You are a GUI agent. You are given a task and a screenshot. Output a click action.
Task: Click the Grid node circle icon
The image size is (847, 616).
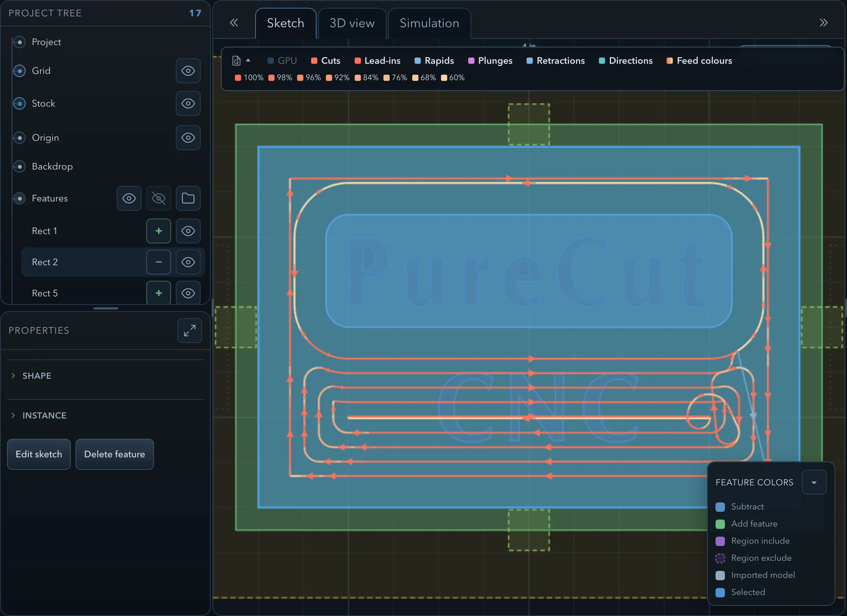[x=19, y=71]
